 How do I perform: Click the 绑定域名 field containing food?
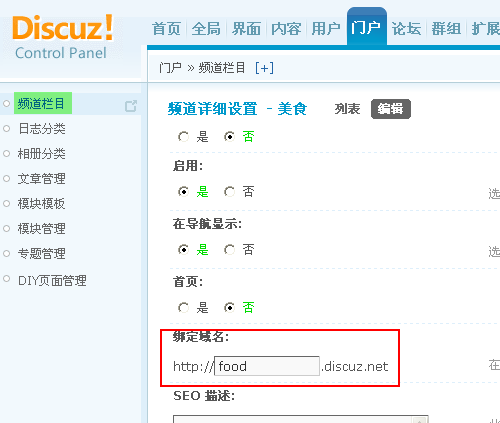pyautogui.click(x=267, y=366)
